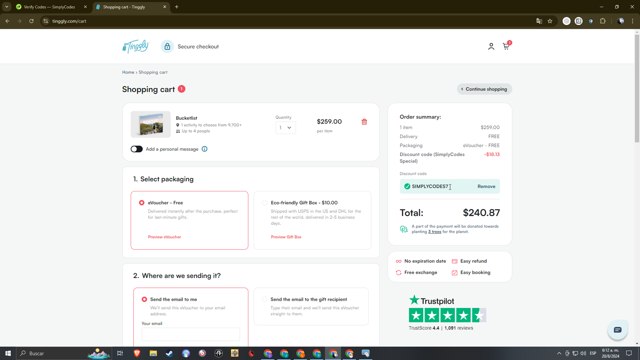The width and height of the screenshot is (640, 360).
Task: Remove the SIMPLYCODES7 discount code
Action: tap(486, 187)
